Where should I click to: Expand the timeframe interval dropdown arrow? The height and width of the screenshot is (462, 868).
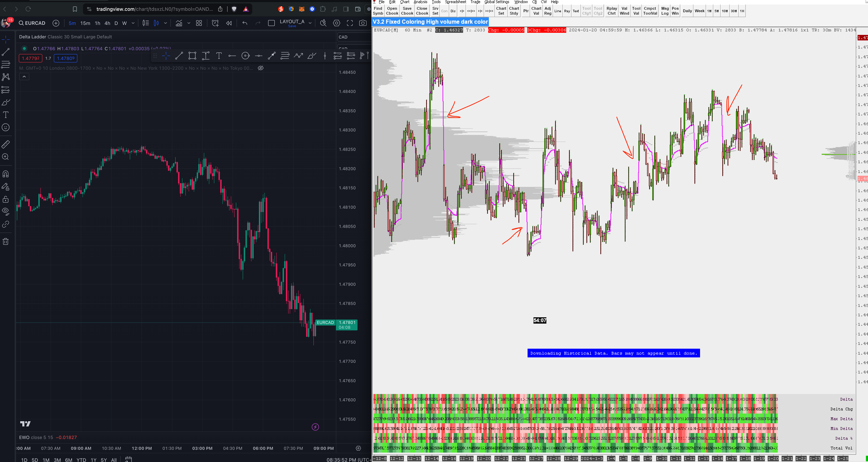click(133, 23)
